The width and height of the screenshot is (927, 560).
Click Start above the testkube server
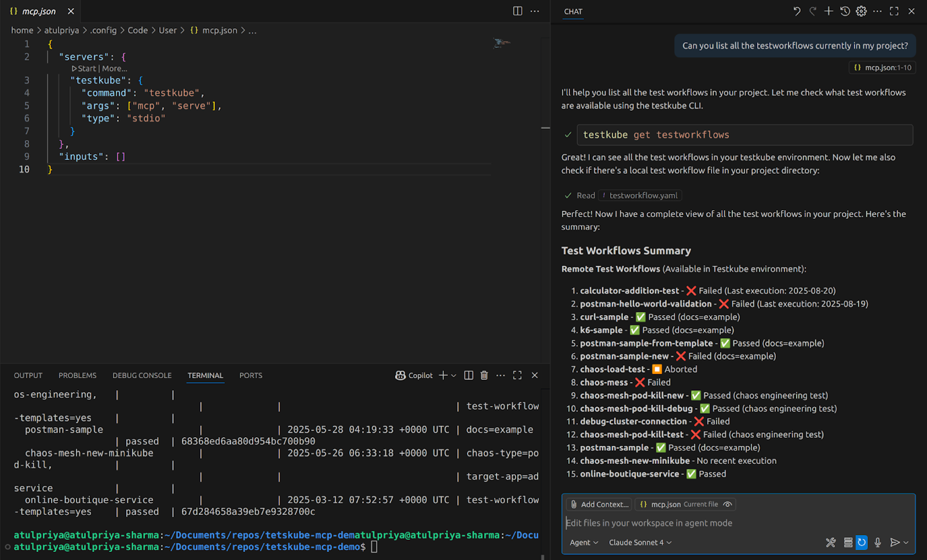pyautogui.click(x=87, y=68)
